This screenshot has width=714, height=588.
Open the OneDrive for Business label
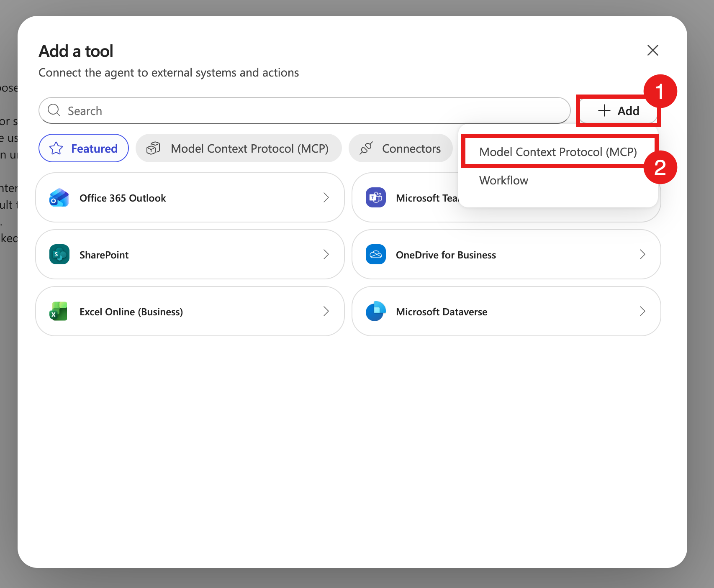pos(446,255)
